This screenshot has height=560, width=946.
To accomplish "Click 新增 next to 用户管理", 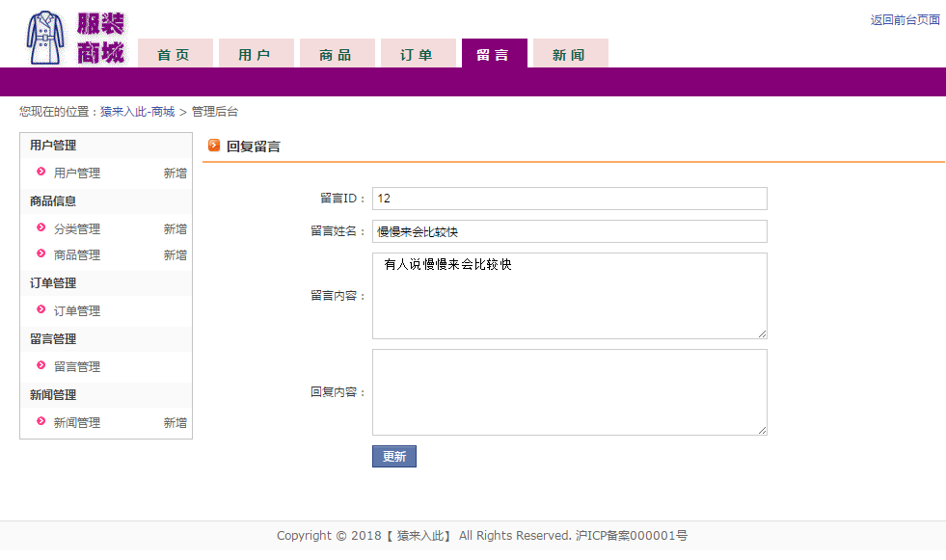I will click(x=175, y=173).
